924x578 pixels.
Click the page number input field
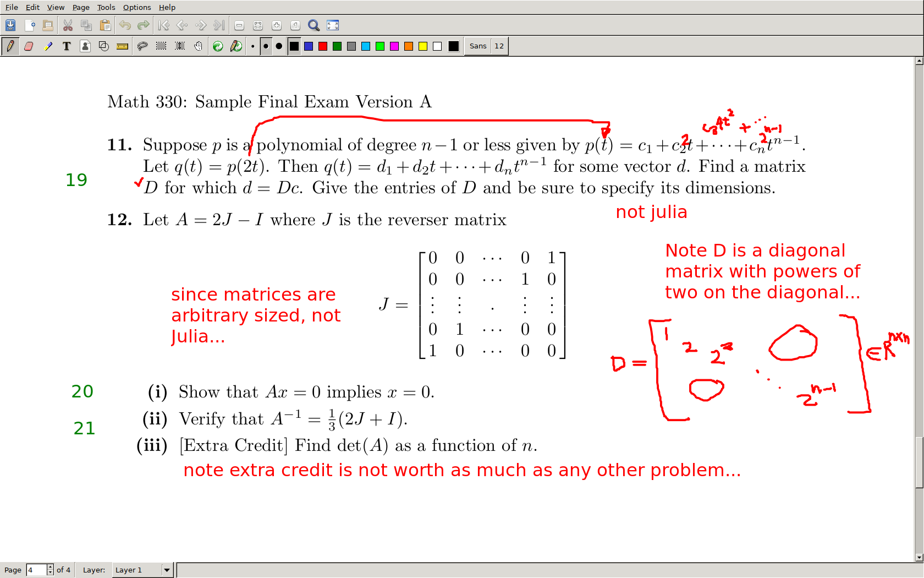click(36, 570)
